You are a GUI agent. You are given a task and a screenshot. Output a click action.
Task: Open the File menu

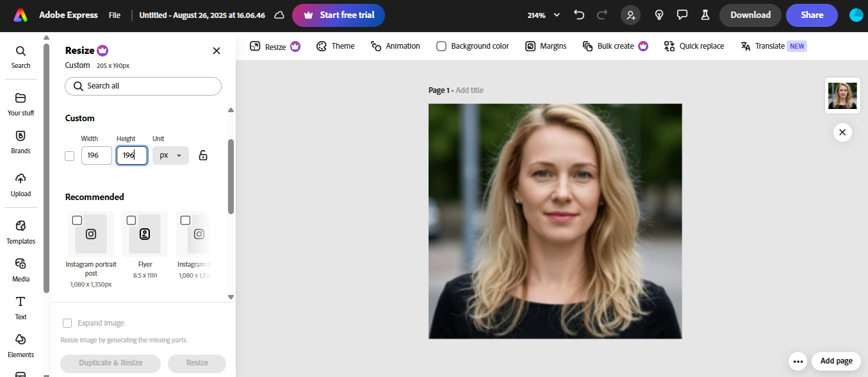click(x=115, y=15)
